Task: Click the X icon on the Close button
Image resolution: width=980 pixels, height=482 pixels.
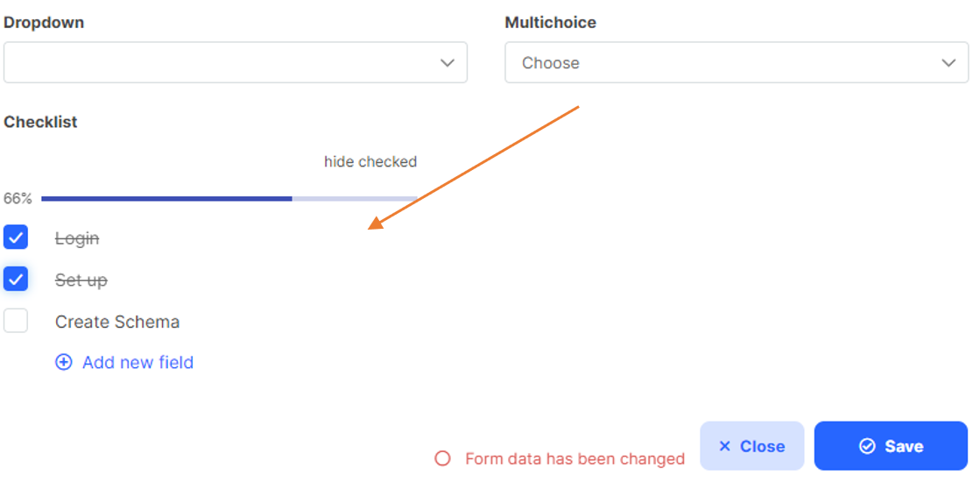Action: (x=725, y=446)
